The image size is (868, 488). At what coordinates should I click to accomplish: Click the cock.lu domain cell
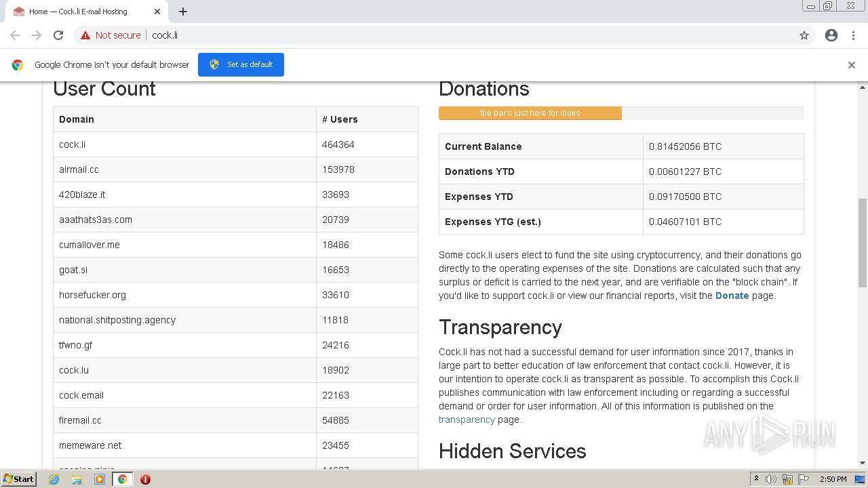click(184, 370)
